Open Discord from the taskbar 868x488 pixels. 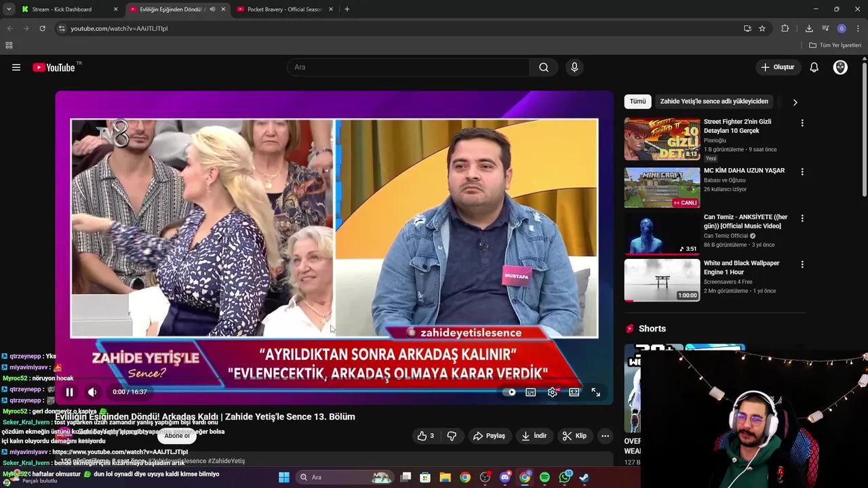point(505,477)
